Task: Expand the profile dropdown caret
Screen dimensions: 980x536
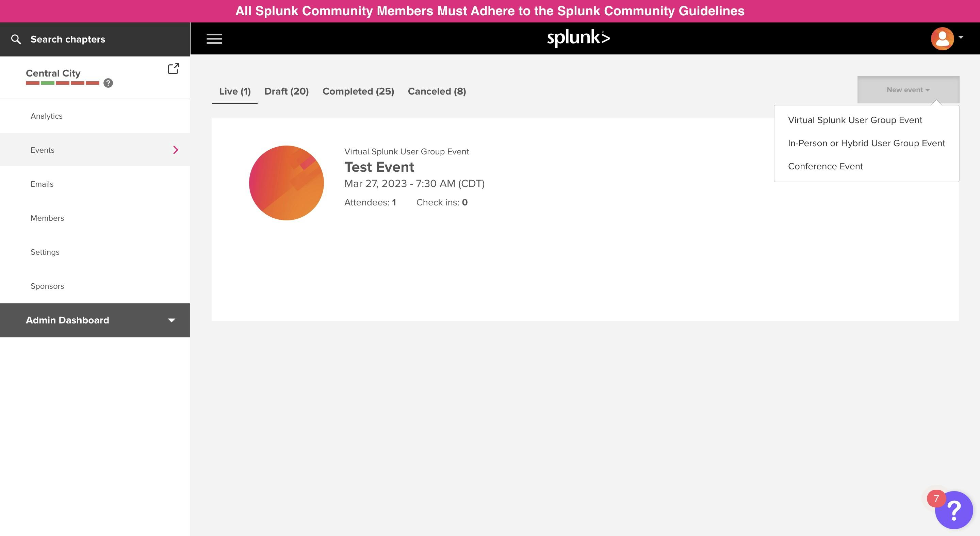Action: 961,37
